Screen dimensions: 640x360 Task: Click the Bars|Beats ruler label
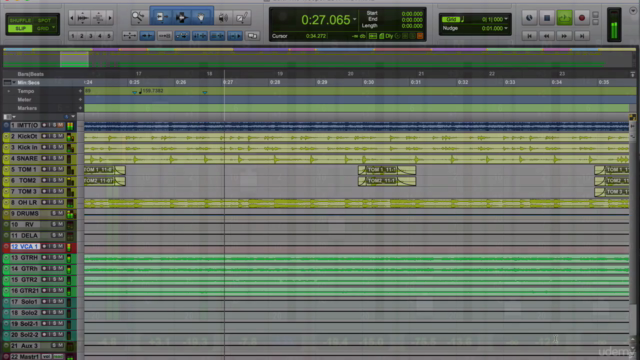coord(31,74)
